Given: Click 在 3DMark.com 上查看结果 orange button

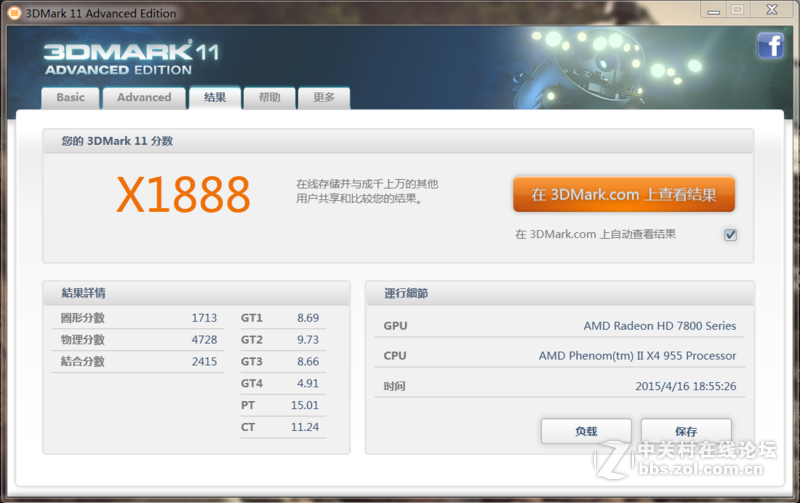Looking at the screenshot, I should [623, 194].
